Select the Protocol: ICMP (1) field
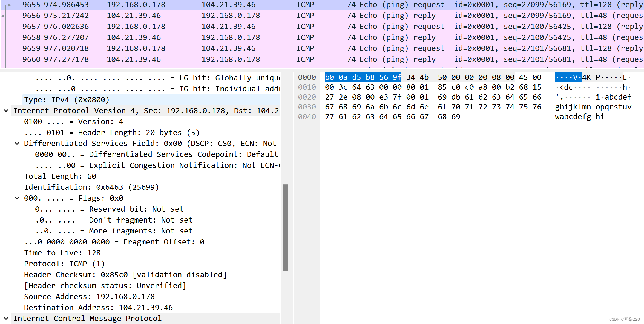 [65, 264]
